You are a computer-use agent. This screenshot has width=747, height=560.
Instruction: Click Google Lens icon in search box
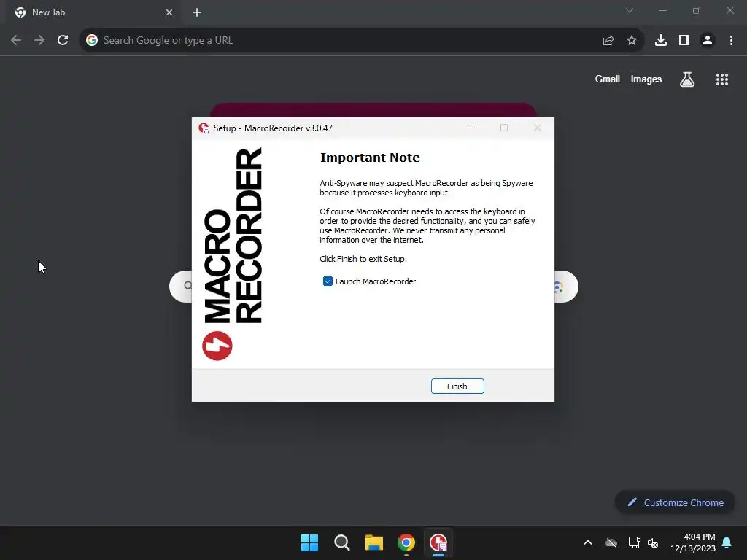pyautogui.click(x=559, y=287)
